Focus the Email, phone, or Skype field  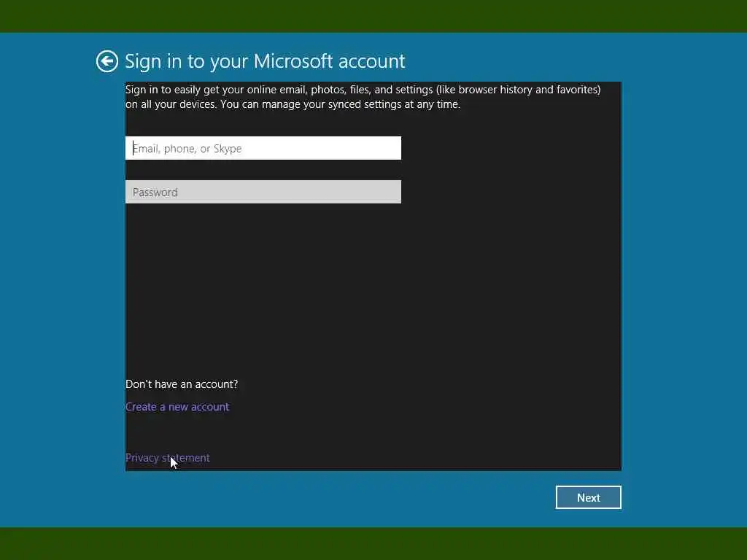(x=263, y=148)
